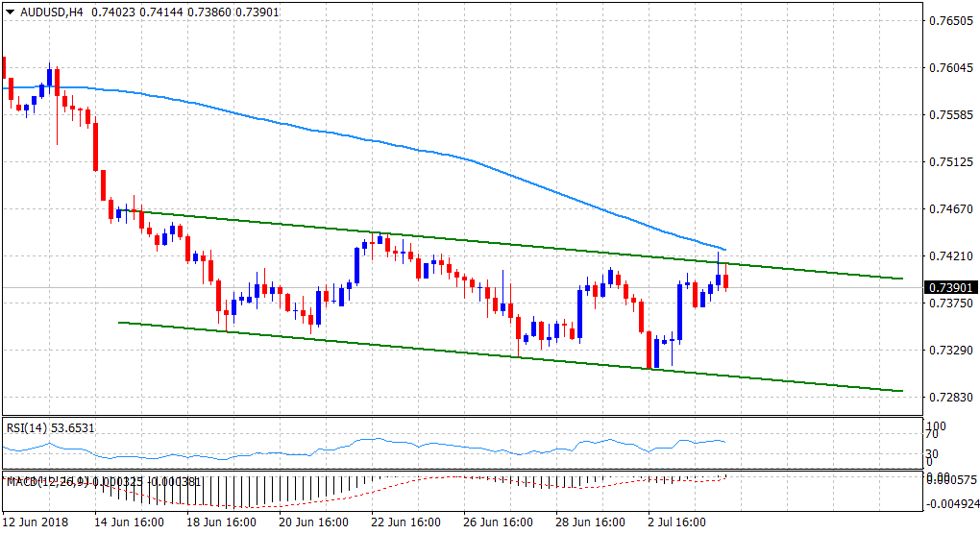This screenshot has width=980, height=534.
Task: Click the latest red candle on chart
Action: point(726,281)
